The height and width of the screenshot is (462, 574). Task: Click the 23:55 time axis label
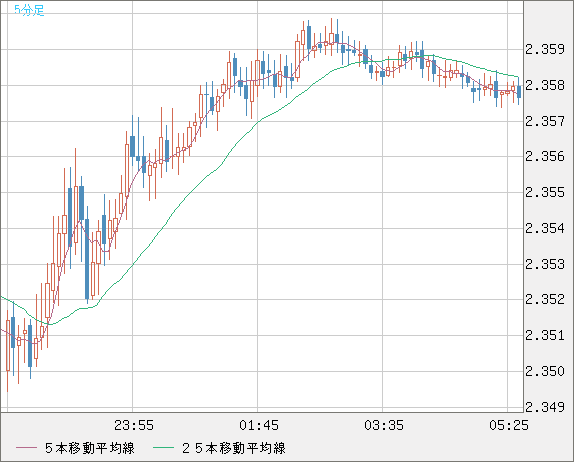coord(134,425)
